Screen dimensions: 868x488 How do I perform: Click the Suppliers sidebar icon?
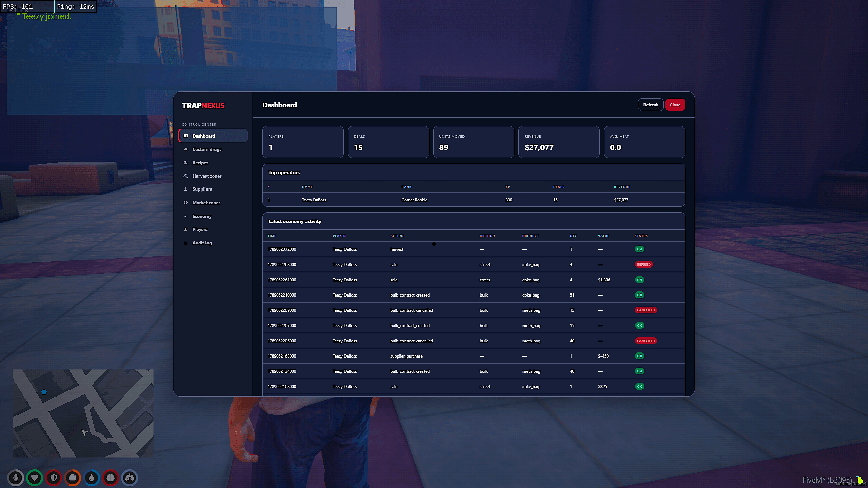[x=185, y=189]
